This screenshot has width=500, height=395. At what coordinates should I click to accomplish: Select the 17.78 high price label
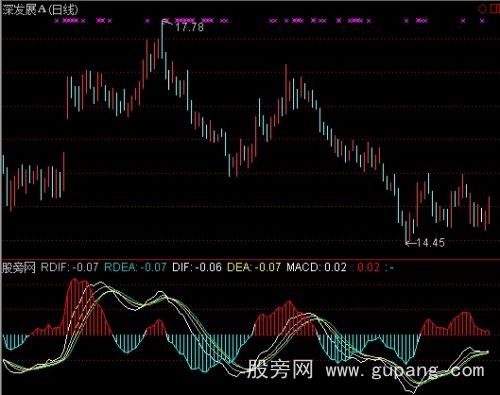point(189,27)
